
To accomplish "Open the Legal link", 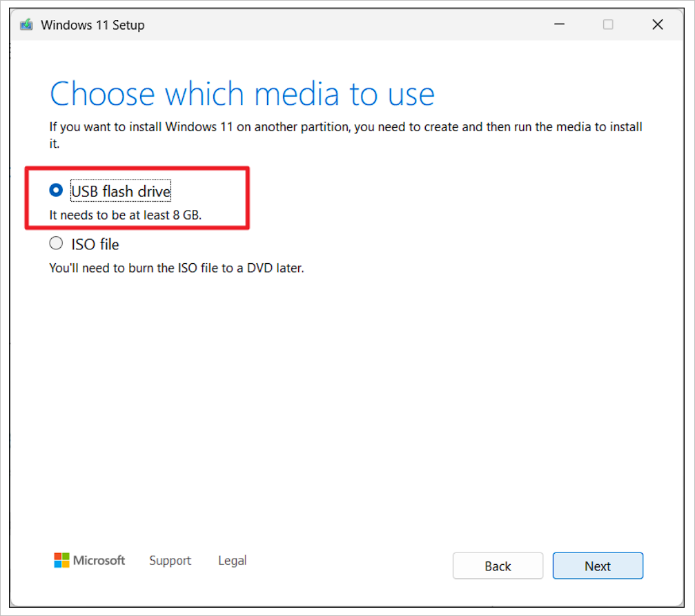I will (x=233, y=561).
